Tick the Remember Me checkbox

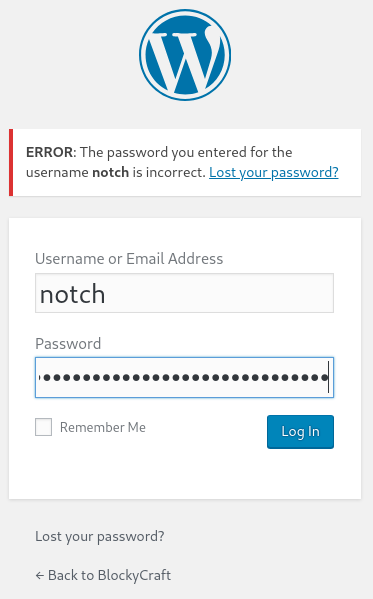44,427
